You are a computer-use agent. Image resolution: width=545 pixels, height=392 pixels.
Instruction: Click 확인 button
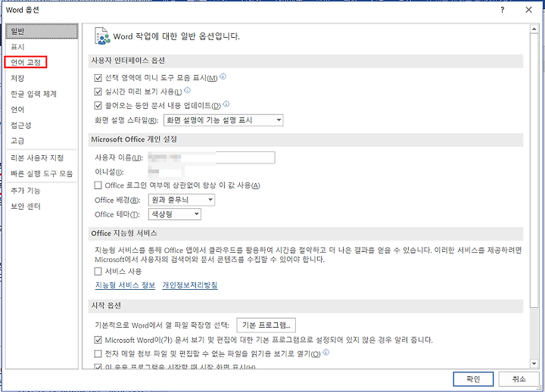click(473, 379)
